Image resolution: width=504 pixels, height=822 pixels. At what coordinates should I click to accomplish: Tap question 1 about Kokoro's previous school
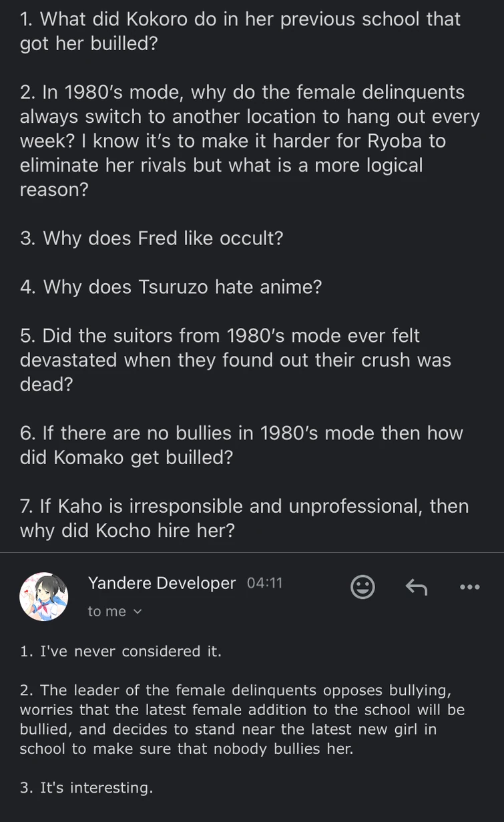click(x=240, y=31)
